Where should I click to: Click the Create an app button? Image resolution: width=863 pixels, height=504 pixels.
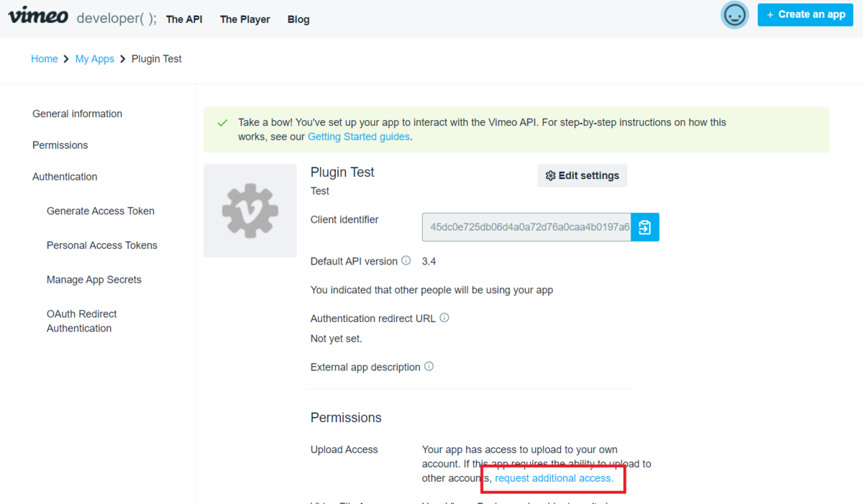(805, 14)
